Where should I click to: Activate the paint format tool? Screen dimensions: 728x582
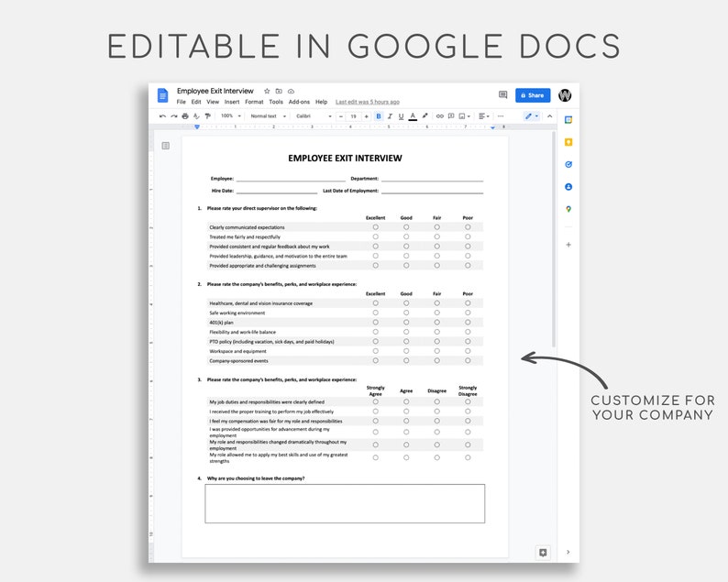tap(207, 116)
